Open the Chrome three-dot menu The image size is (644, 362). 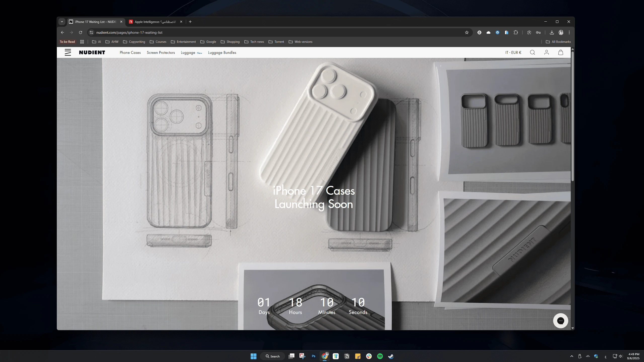(569, 32)
